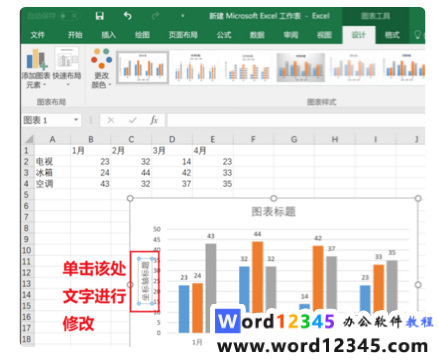The width and height of the screenshot is (438, 362).
Task: Click the Redo arrow icon
Action: 155,16
